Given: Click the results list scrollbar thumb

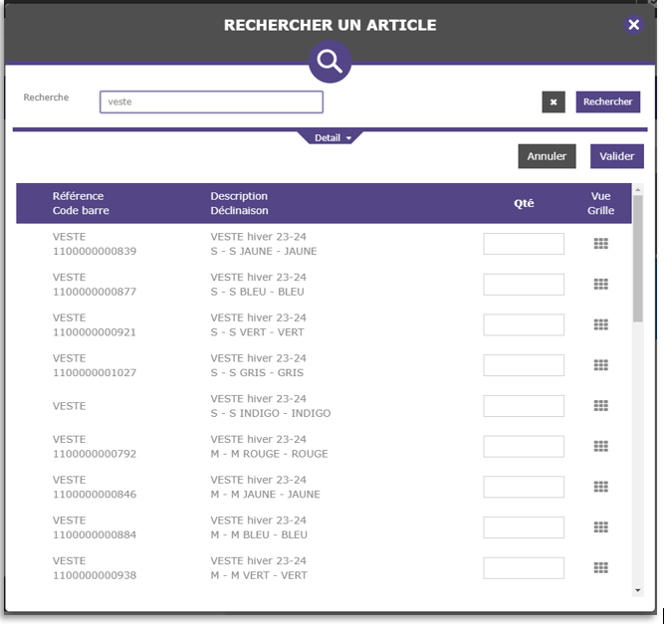Looking at the screenshot, I should (x=638, y=259).
